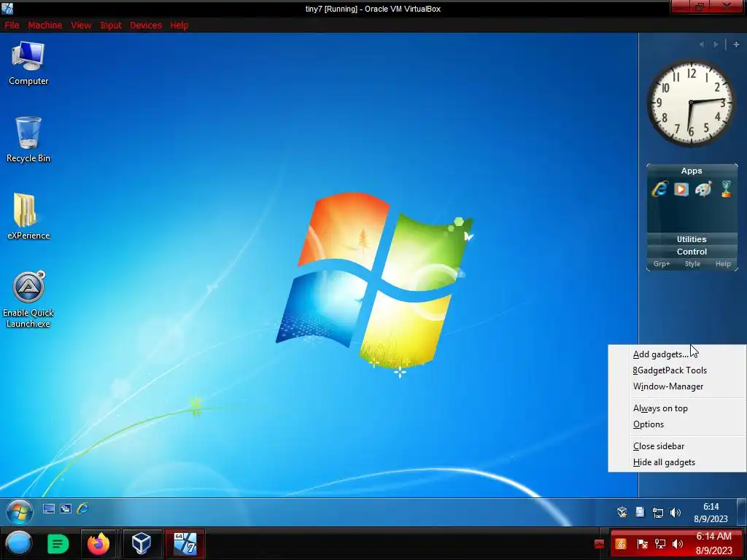
Task: Click host clock showing 6:14 AM
Action: [713, 543]
